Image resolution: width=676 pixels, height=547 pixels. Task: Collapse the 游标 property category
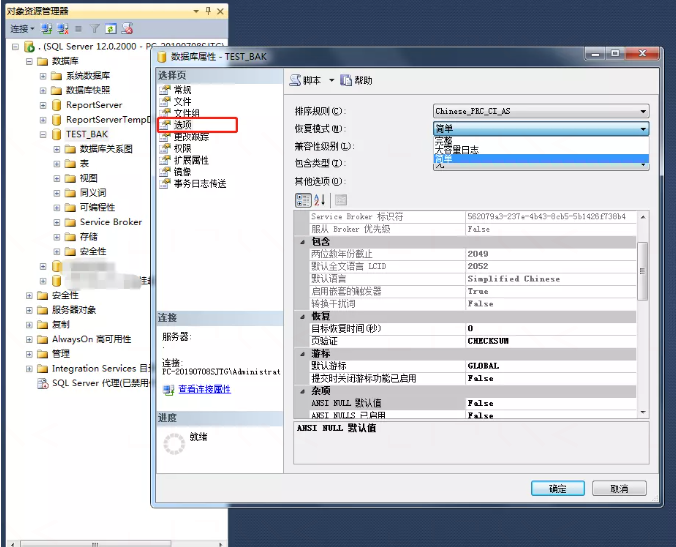click(302, 354)
